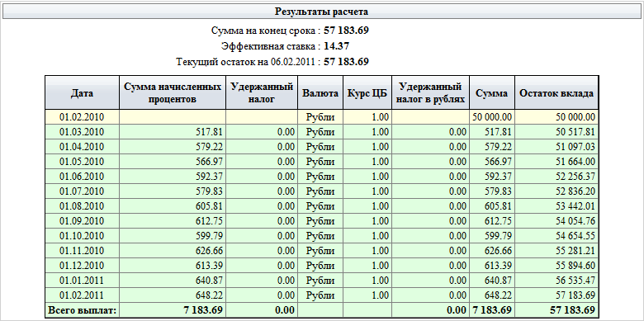Click accrued interest 612.75 in second column

pyautogui.click(x=173, y=221)
